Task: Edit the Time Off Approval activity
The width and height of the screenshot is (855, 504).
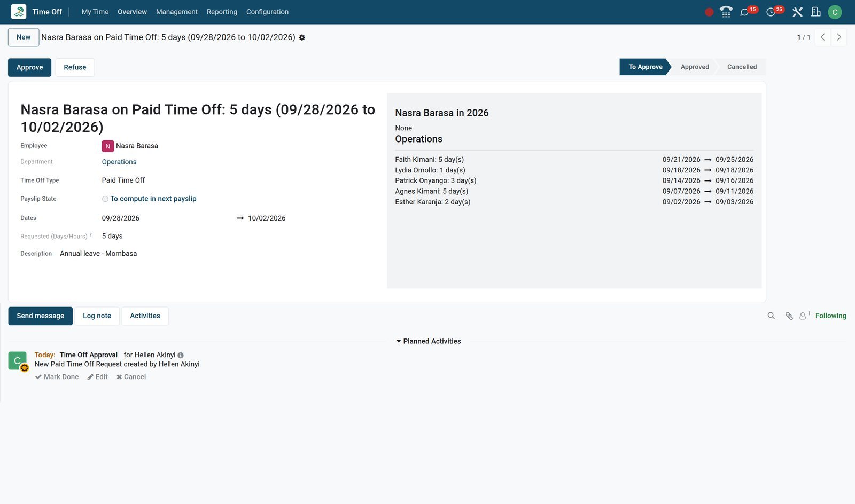Action: 98,377
